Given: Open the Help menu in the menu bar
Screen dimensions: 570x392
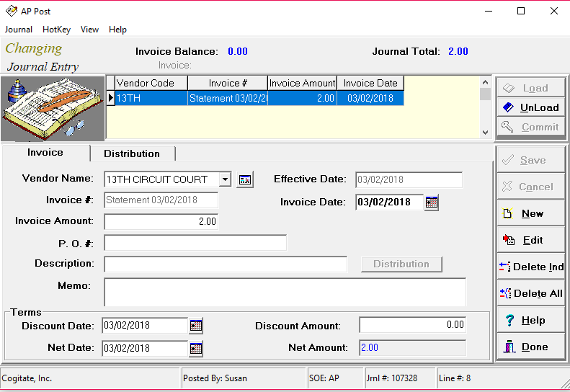Looking at the screenshot, I should 117,30.
